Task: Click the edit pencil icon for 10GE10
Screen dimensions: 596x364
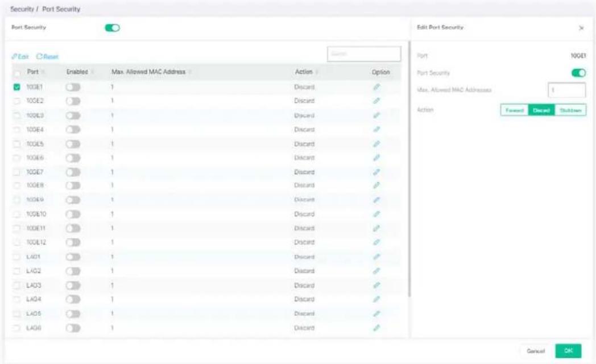Action: pyautogui.click(x=376, y=214)
